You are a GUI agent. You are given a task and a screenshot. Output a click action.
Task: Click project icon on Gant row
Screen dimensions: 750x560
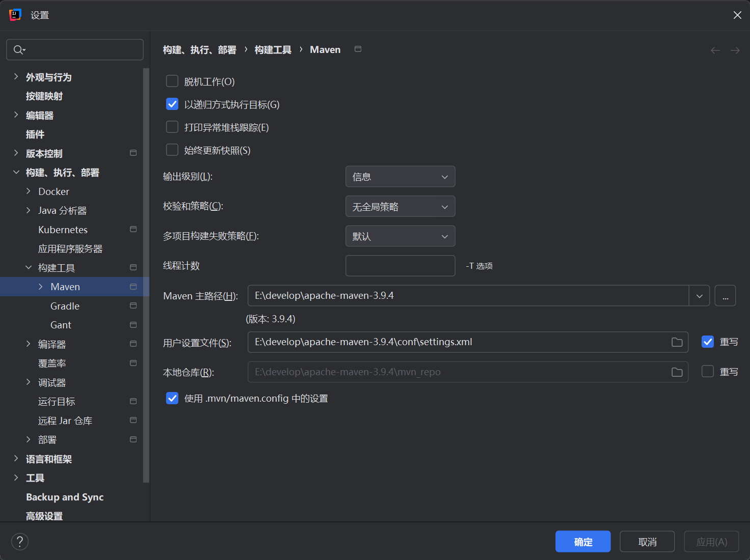(133, 325)
